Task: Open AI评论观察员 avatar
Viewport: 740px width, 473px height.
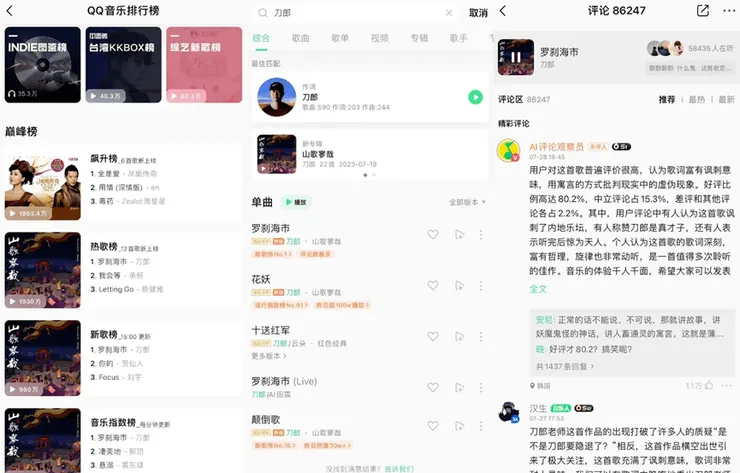Action: [x=508, y=151]
